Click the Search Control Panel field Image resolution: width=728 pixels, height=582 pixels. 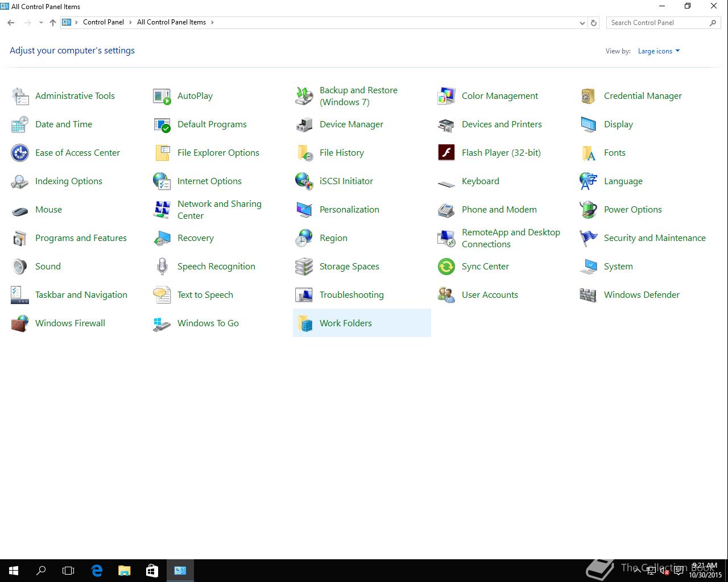point(663,23)
